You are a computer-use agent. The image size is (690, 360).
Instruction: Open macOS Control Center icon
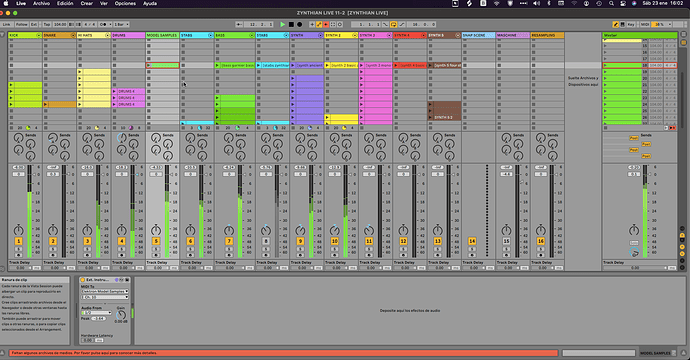[623, 4]
